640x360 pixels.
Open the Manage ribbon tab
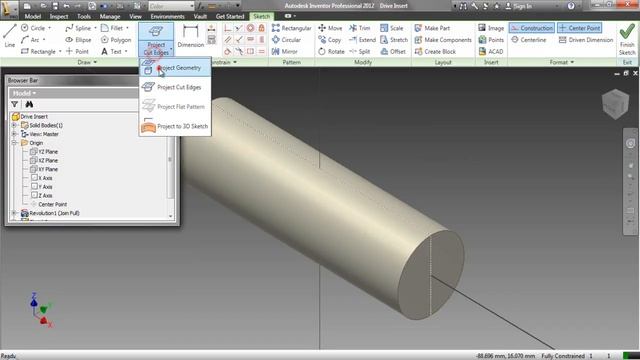pyautogui.click(x=110, y=16)
